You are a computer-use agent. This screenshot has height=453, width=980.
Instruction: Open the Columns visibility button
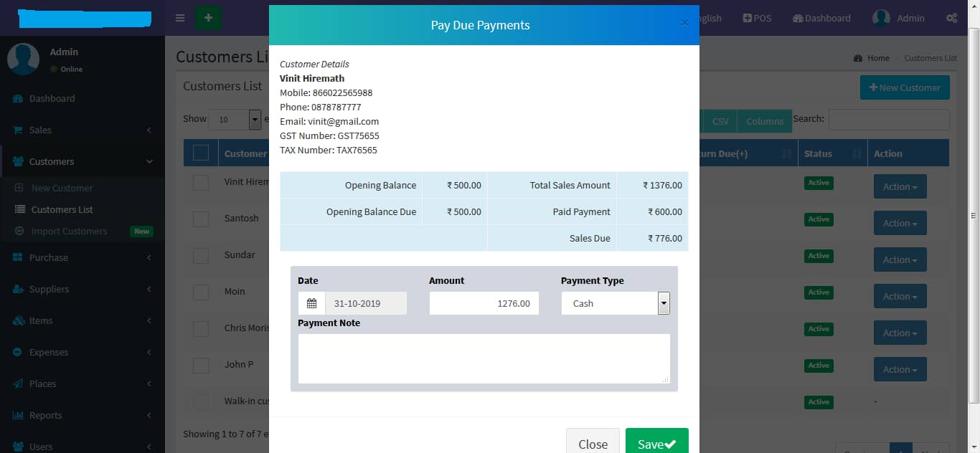765,120
